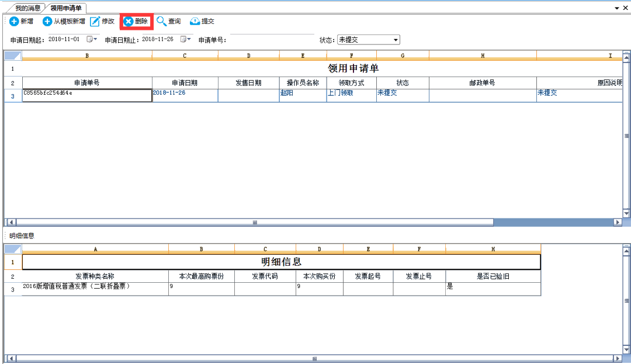
Task: Click the 领取方式 column header
Action: 351,83
